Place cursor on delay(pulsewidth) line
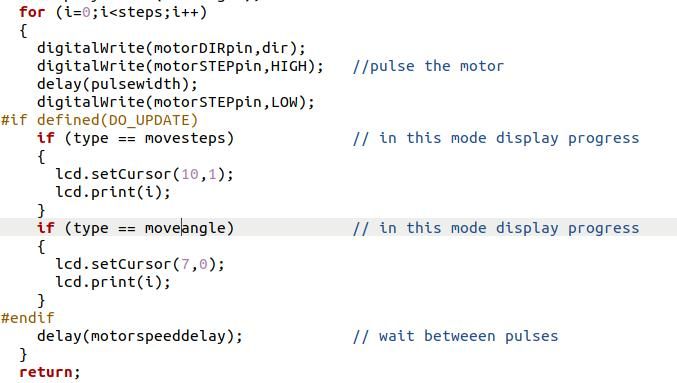677x383 pixels. (117, 84)
